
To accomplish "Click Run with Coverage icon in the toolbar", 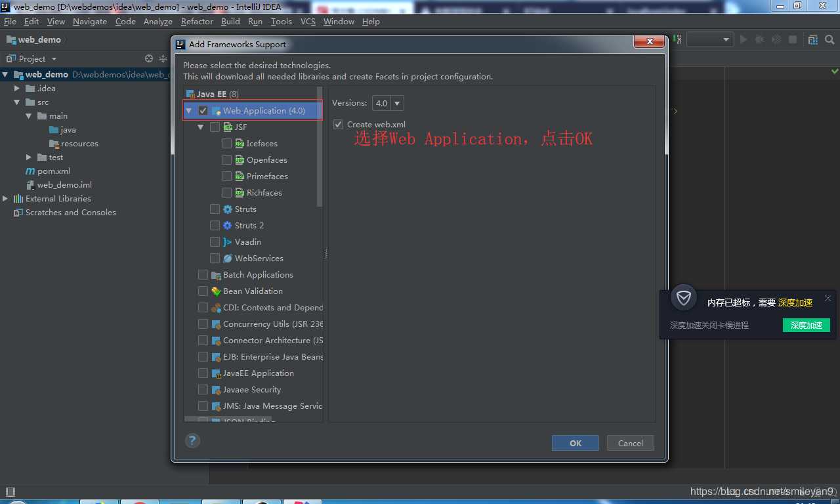I will click(x=776, y=39).
